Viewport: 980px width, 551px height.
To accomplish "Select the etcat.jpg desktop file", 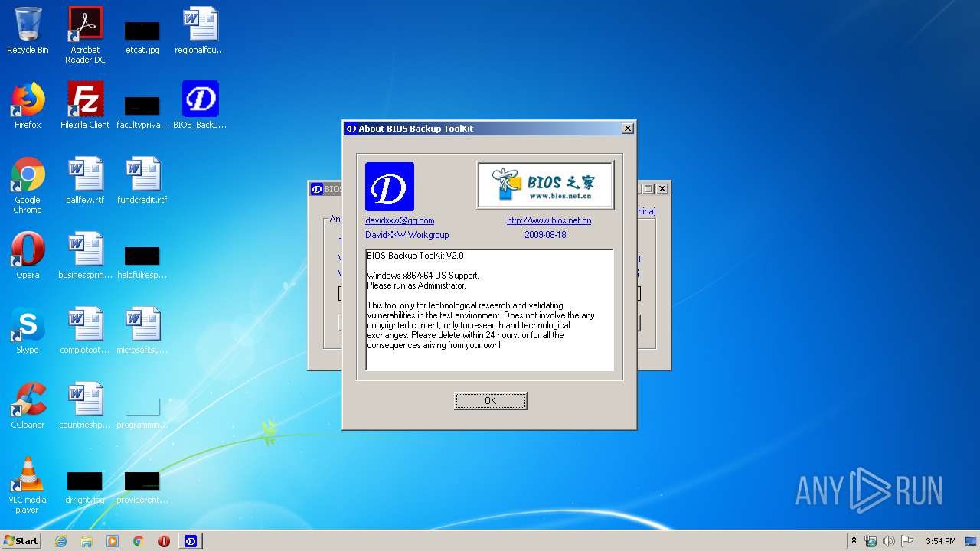I will pos(142,36).
